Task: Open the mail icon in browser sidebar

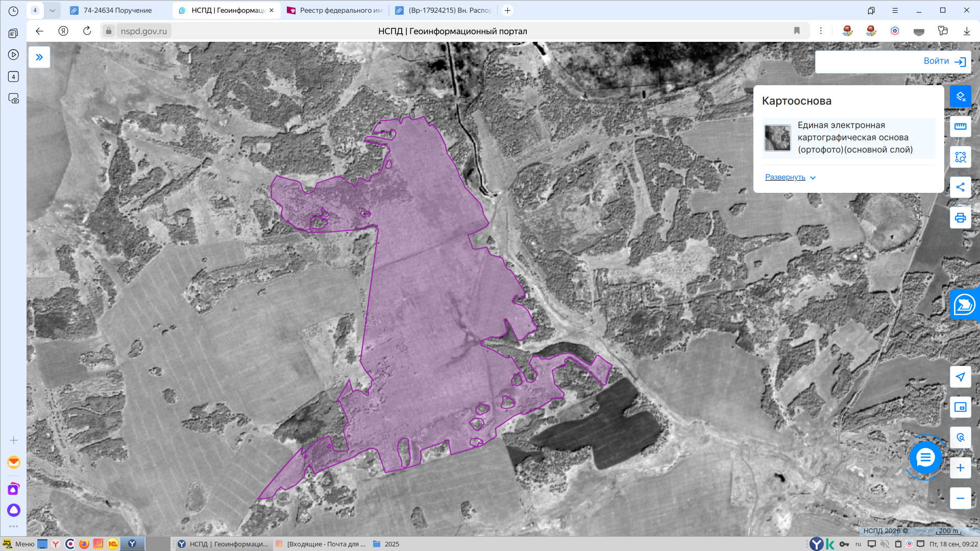Action: [x=14, y=462]
